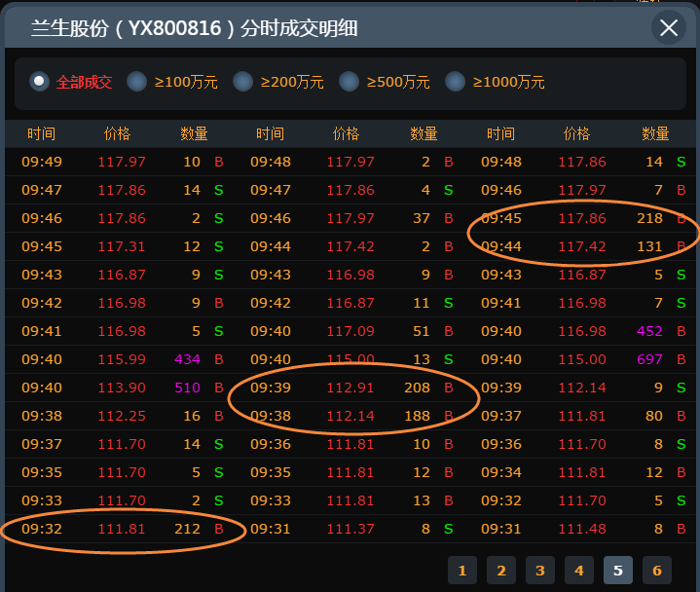Screen dimensions: 700x592
Task: Click price 112.25
Action: [x=122, y=416]
